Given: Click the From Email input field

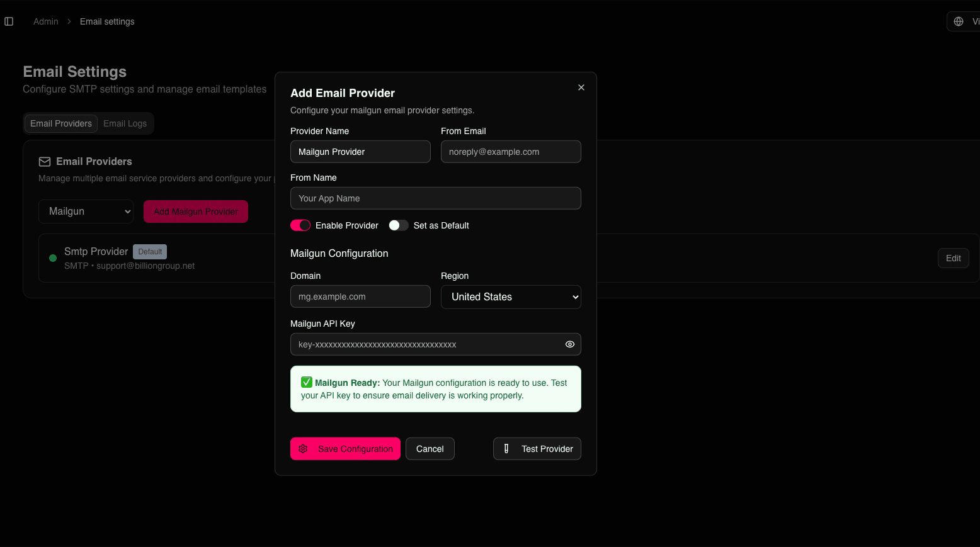Looking at the screenshot, I should coord(511,152).
